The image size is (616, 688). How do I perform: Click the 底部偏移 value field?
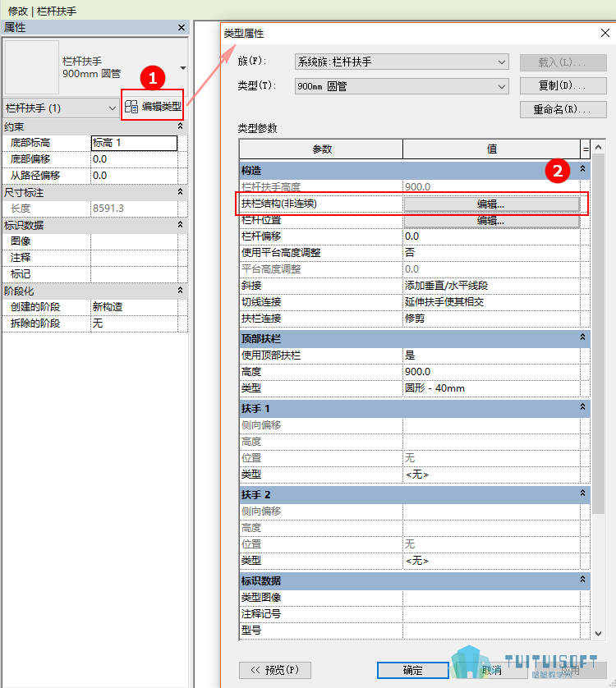135,159
